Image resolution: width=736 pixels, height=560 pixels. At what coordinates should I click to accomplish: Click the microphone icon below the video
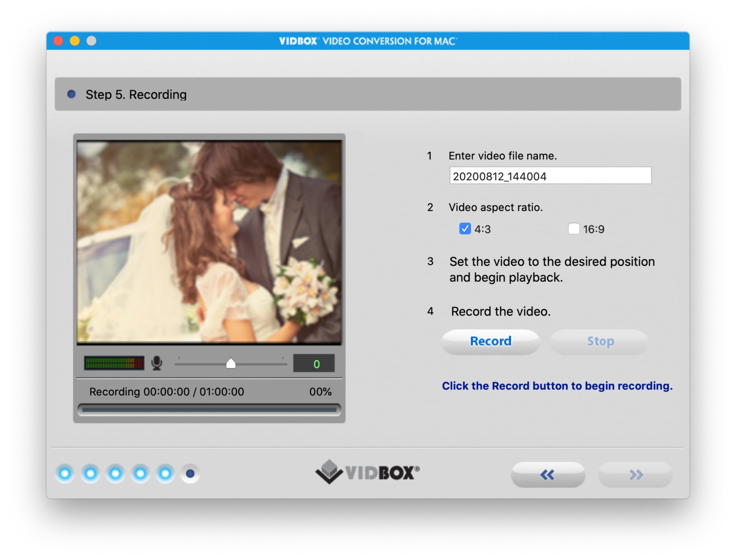(x=157, y=363)
